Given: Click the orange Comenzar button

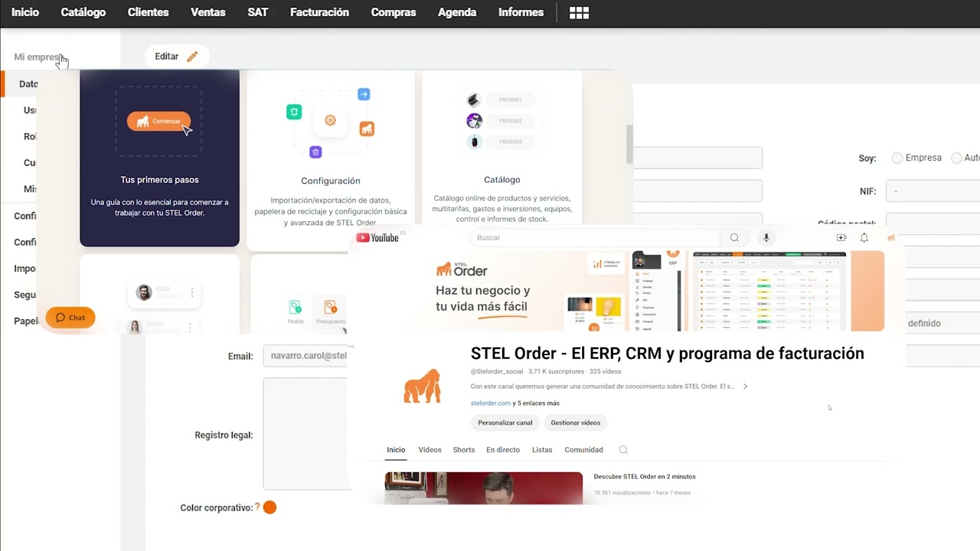Looking at the screenshot, I should point(158,122).
